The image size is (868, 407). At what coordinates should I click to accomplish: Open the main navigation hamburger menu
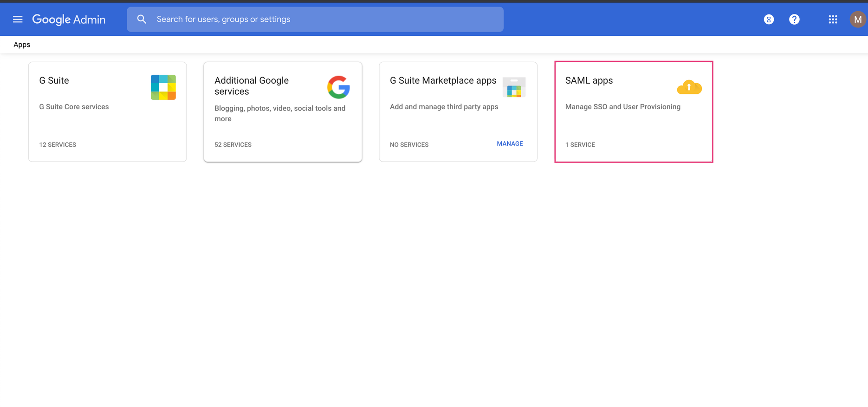[x=18, y=20]
